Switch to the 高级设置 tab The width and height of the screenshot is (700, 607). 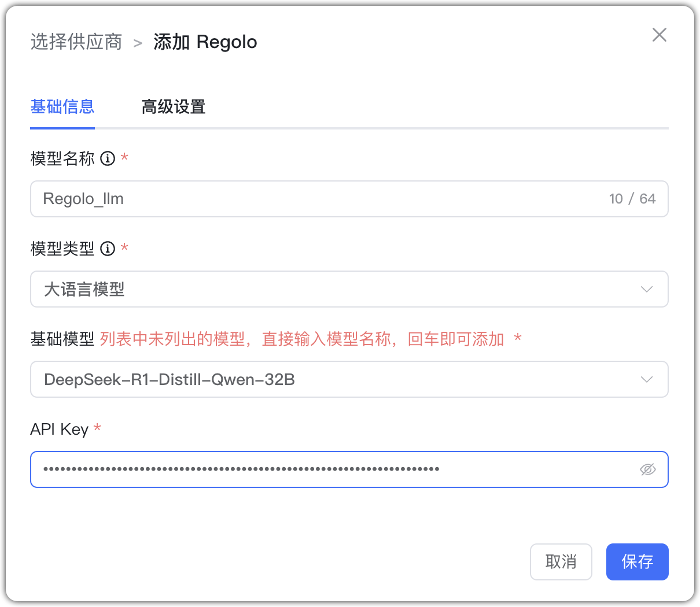pyautogui.click(x=173, y=107)
